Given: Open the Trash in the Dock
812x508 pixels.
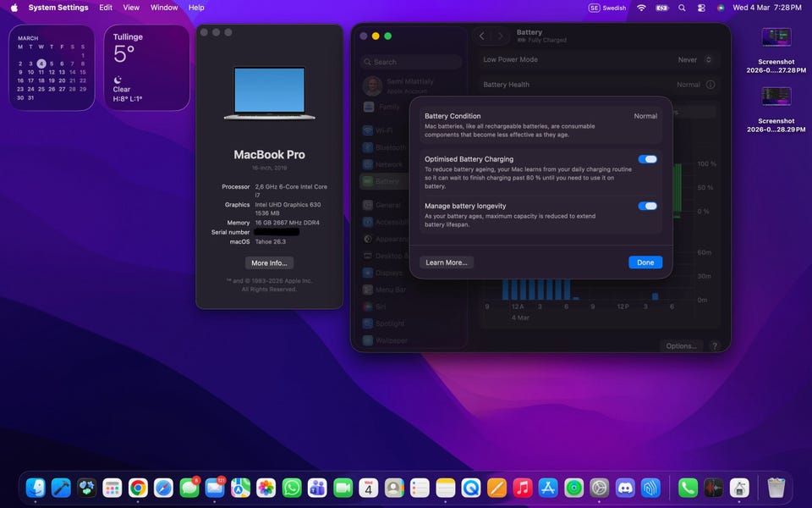Looking at the screenshot, I should pos(776,488).
